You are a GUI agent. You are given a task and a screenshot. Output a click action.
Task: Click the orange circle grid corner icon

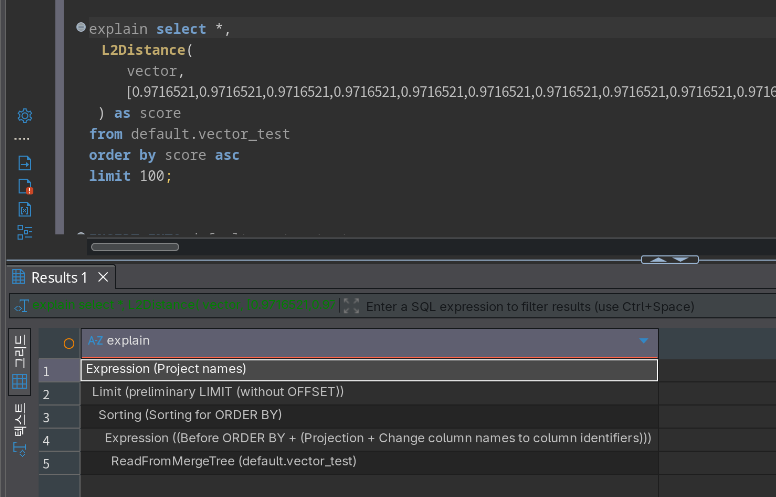click(x=69, y=343)
